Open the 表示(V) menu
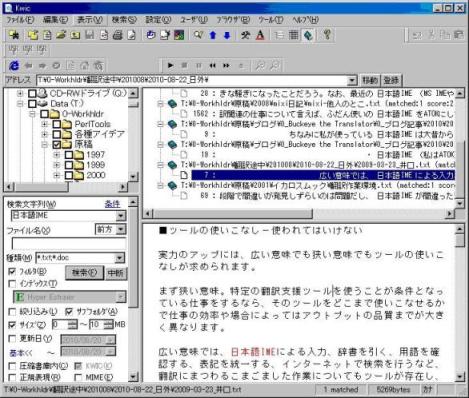This screenshot has width=469, height=398. (90, 20)
